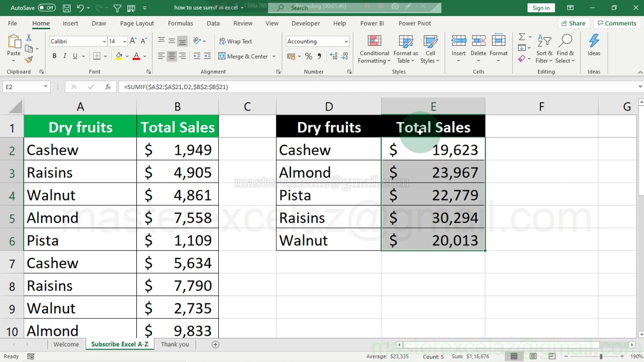Toggle Middle Align
Image resolution: width=644 pixels, height=362 pixels.
click(x=172, y=41)
